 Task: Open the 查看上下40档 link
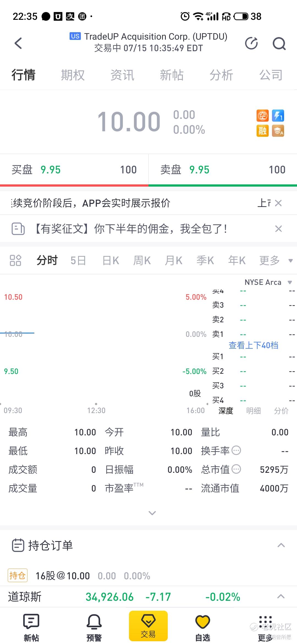pyautogui.click(x=253, y=345)
